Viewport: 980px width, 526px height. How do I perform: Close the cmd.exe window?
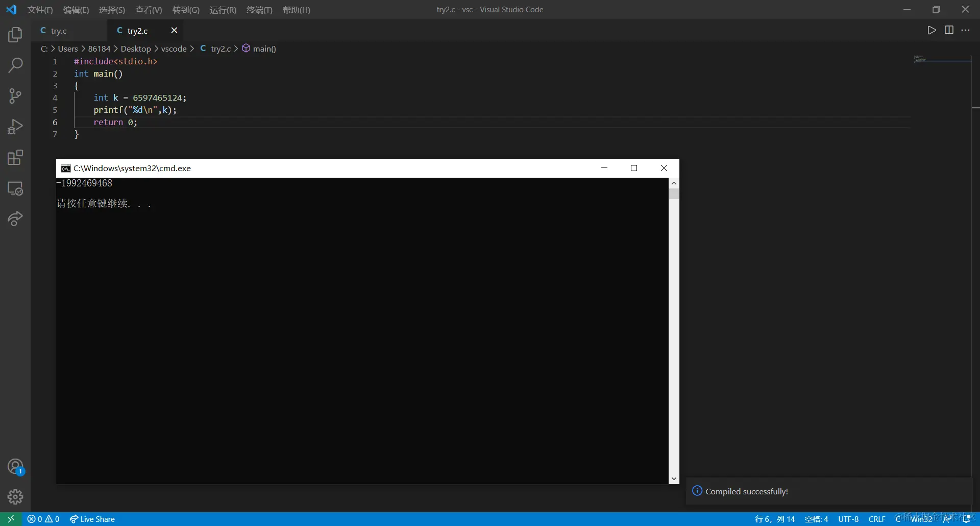(664, 168)
